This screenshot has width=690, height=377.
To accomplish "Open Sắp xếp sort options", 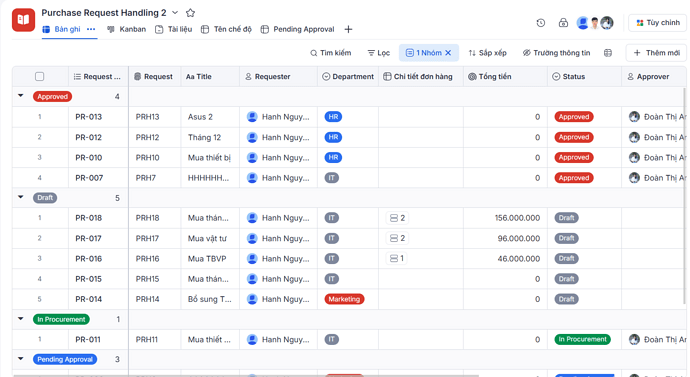I will (x=487, y=53).
